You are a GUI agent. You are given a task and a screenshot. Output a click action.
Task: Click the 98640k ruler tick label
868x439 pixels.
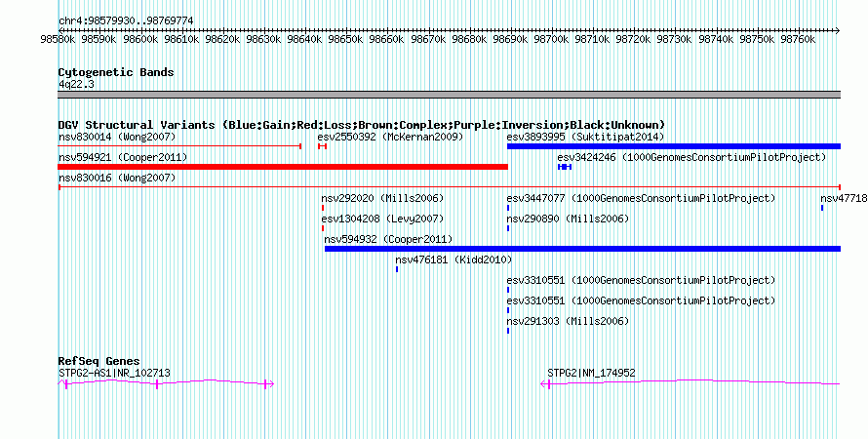(304, 39)
